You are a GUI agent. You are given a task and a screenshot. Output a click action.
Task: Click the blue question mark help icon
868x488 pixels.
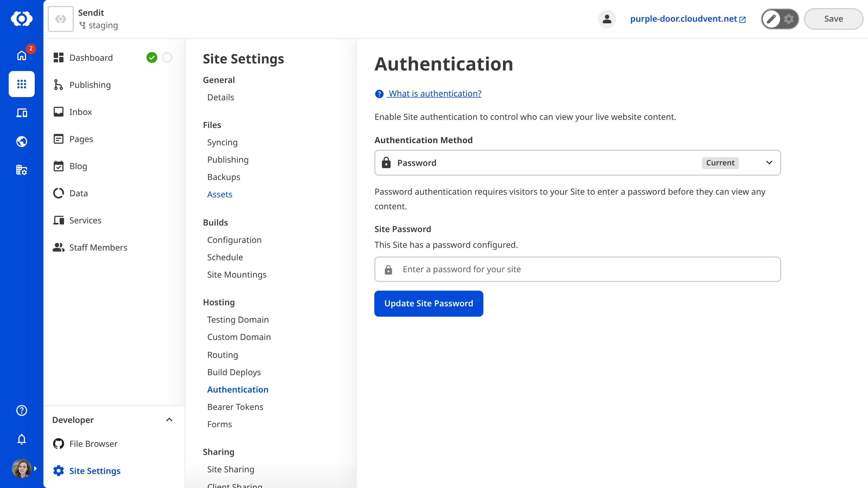(x=379, y=94)
